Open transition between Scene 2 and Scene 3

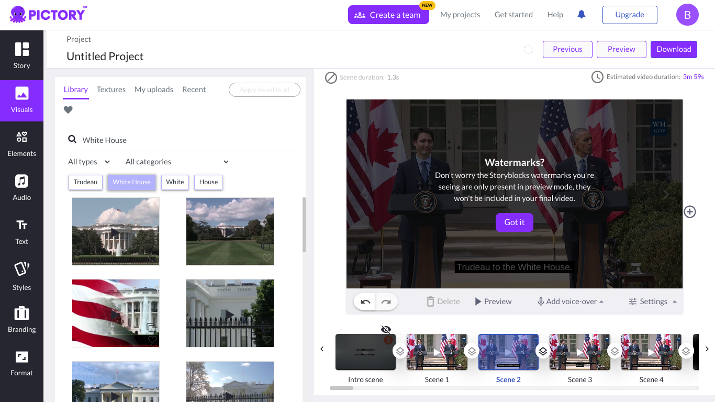(x=543, y=351)
